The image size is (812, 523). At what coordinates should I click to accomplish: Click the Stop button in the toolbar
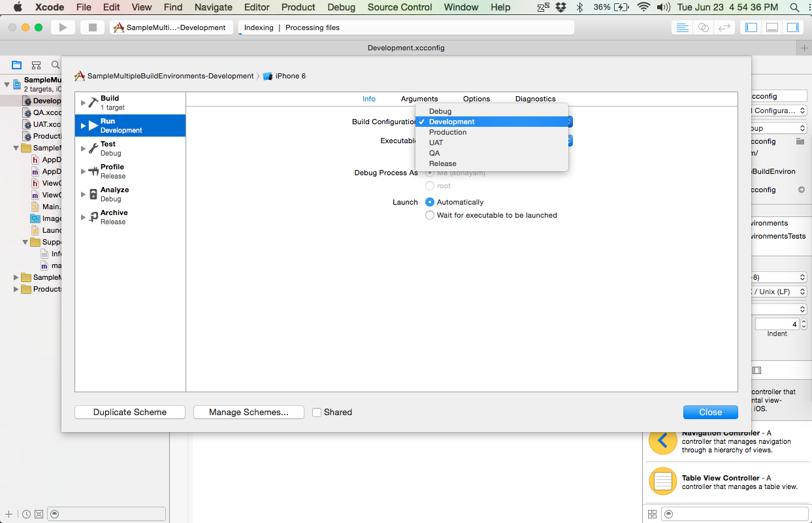(92, 27)
